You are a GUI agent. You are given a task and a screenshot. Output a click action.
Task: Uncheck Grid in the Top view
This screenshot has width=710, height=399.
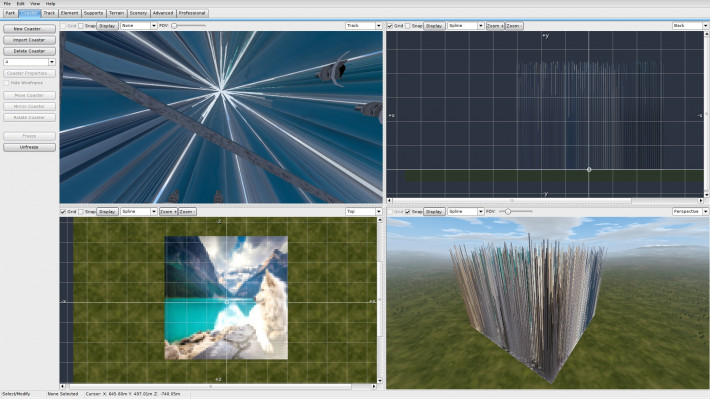[x=63, y=212]
